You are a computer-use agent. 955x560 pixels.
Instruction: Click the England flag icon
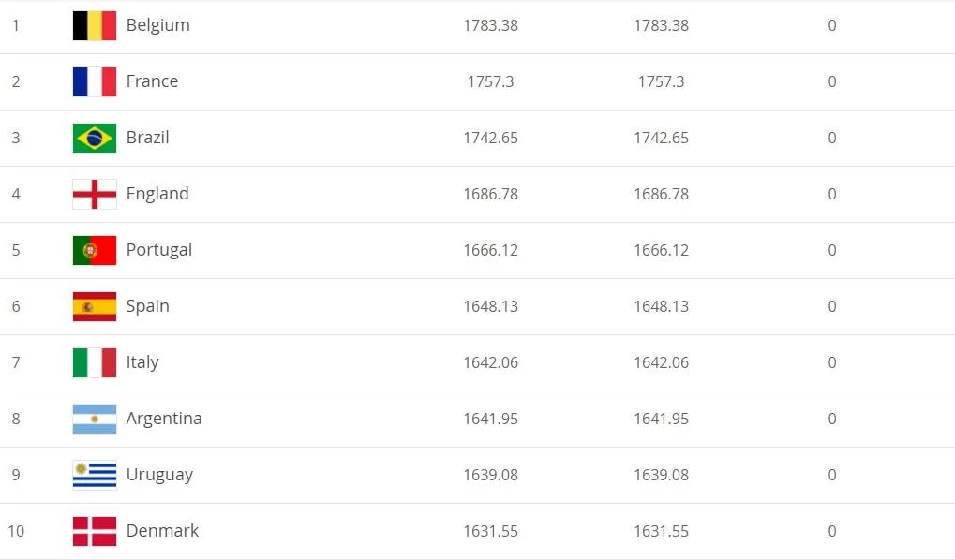point(95,194)
